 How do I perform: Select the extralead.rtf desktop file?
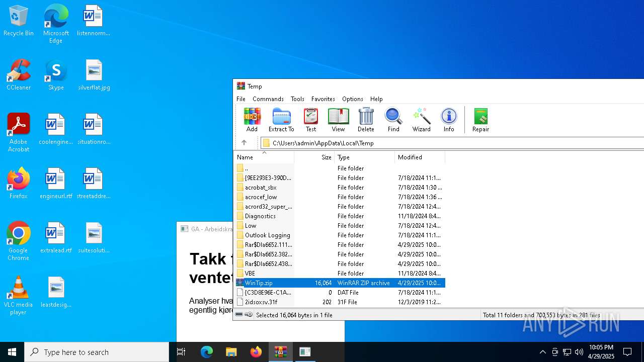(x=56, y=238)
